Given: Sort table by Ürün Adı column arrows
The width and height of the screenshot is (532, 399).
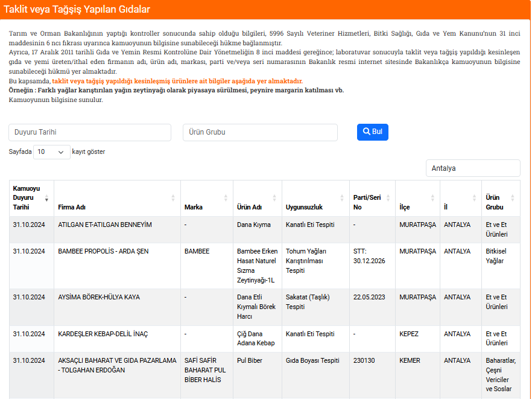Looking at the screenshot, I should [274, 198].
